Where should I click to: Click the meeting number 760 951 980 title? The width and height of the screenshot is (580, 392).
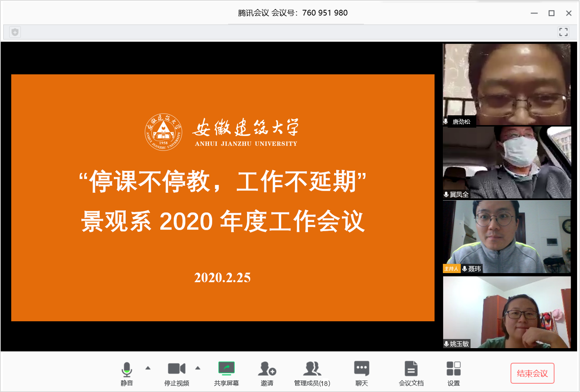(293, 13)
